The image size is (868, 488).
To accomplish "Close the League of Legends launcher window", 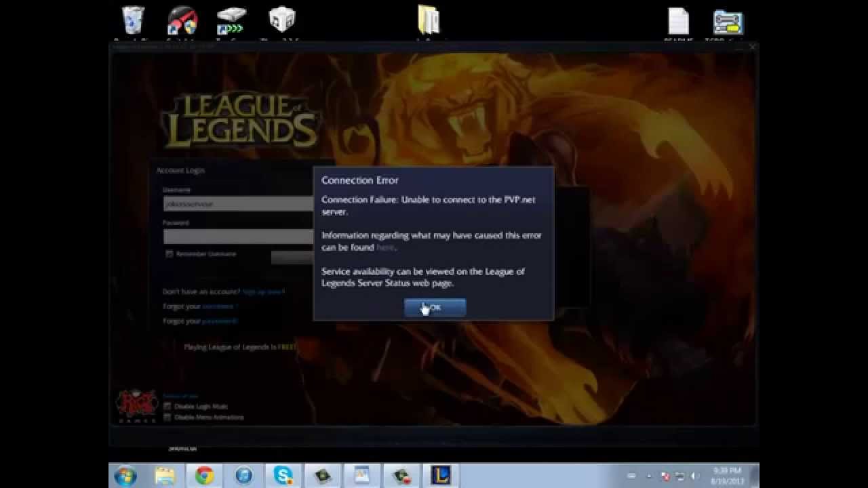I will pos(752,47).
